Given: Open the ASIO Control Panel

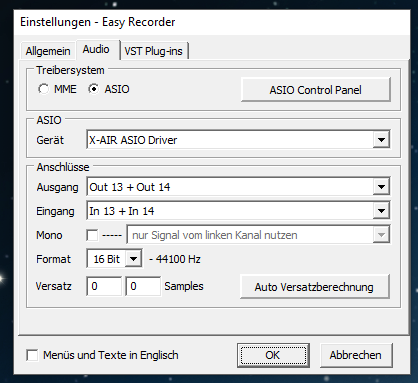Looking at the screenshot, I should pos(315,90).
